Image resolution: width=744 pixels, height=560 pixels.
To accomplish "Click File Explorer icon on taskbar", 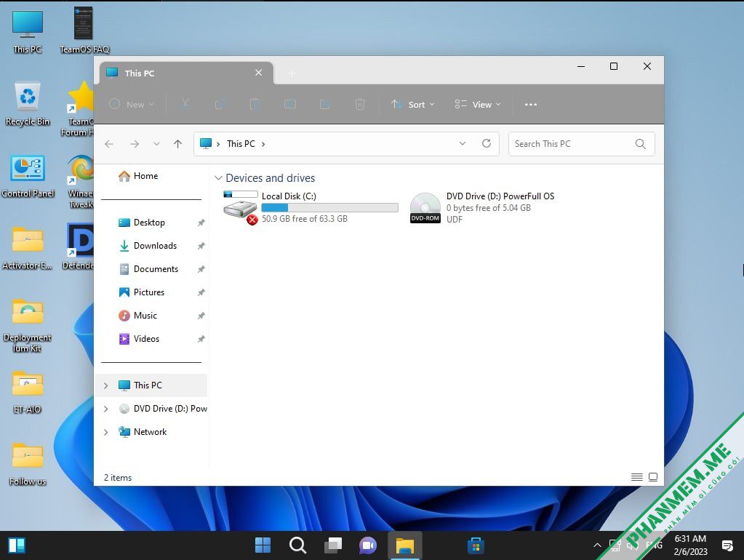I will pos(405,545).
